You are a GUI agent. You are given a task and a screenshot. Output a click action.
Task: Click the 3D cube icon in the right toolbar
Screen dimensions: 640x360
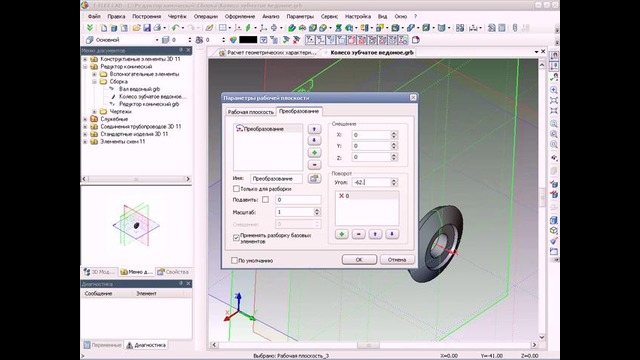(x=554, y=220)
